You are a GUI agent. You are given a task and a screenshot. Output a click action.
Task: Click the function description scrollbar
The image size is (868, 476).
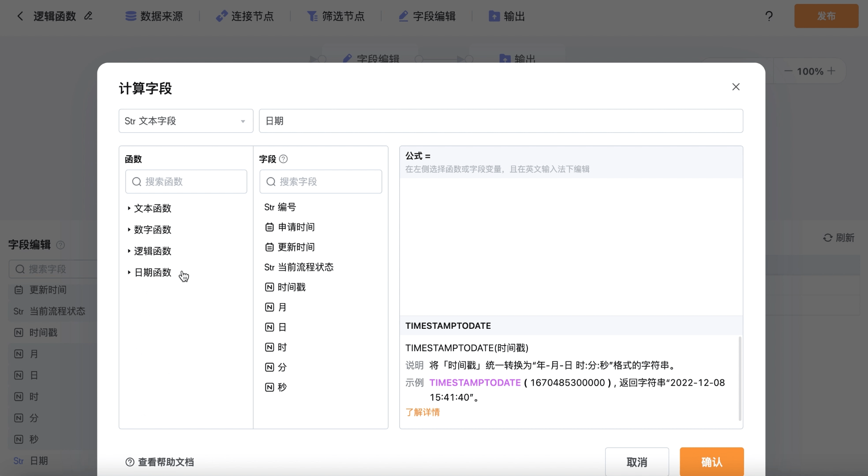740,379
